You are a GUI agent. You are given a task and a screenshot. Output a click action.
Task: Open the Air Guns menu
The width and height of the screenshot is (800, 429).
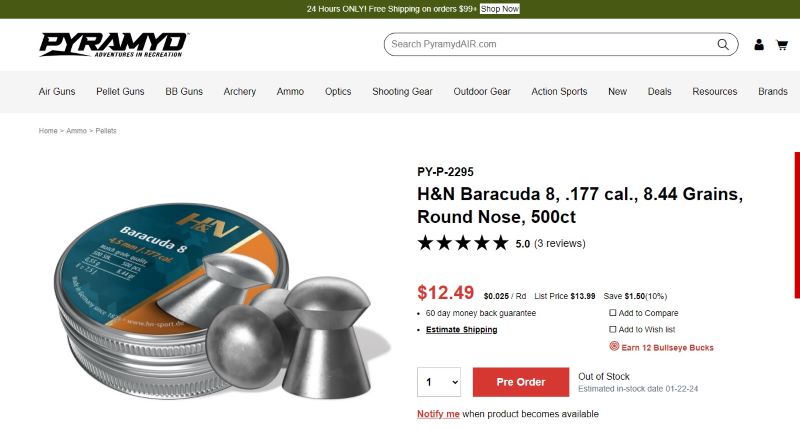point(57,91)
